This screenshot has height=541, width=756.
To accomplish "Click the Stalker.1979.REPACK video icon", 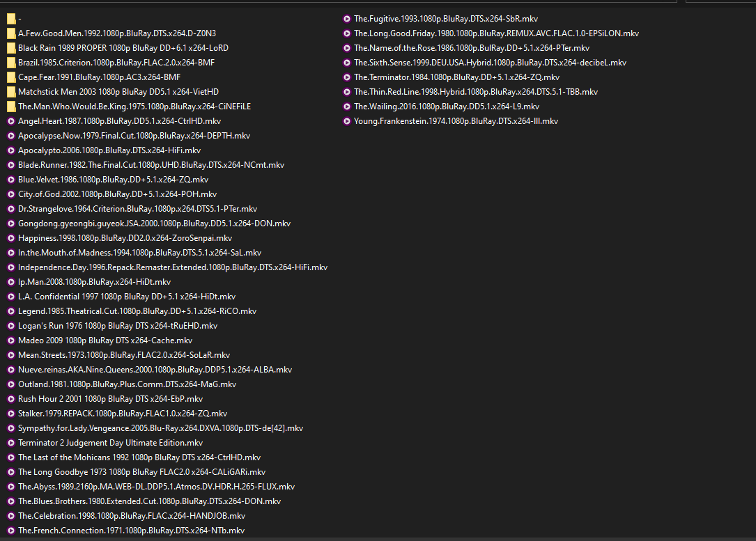I will pyautogui.click(x=11, y=414).
